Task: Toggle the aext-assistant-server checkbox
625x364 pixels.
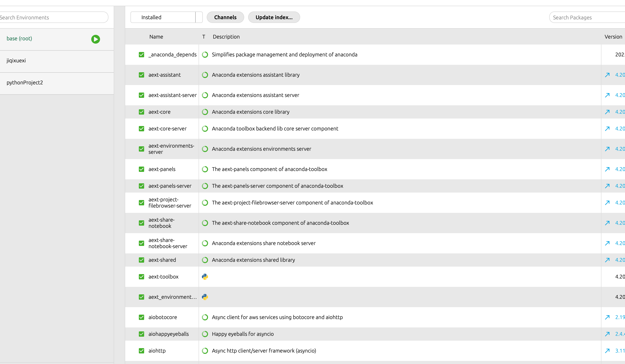Action: 141,95
